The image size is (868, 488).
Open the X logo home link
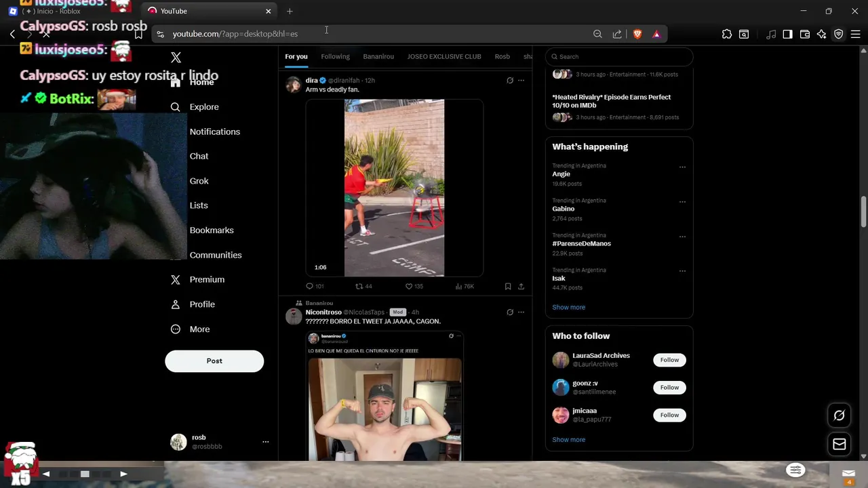click(x=176, y=58)
